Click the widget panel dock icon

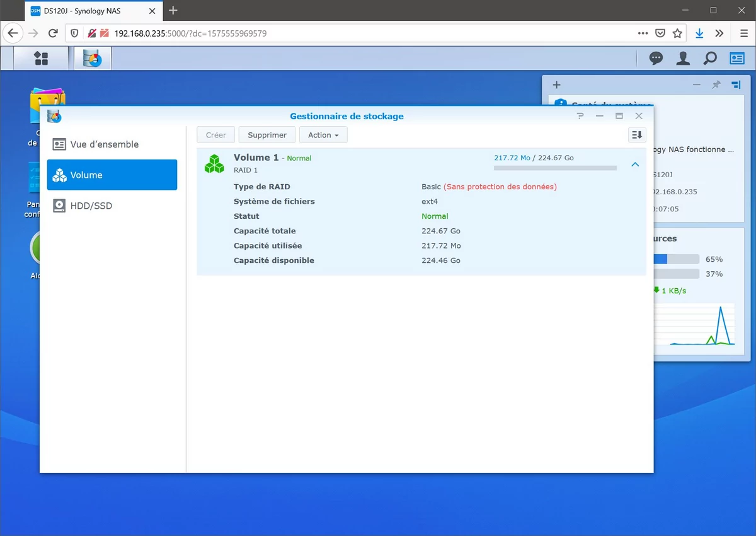(736, 85)
